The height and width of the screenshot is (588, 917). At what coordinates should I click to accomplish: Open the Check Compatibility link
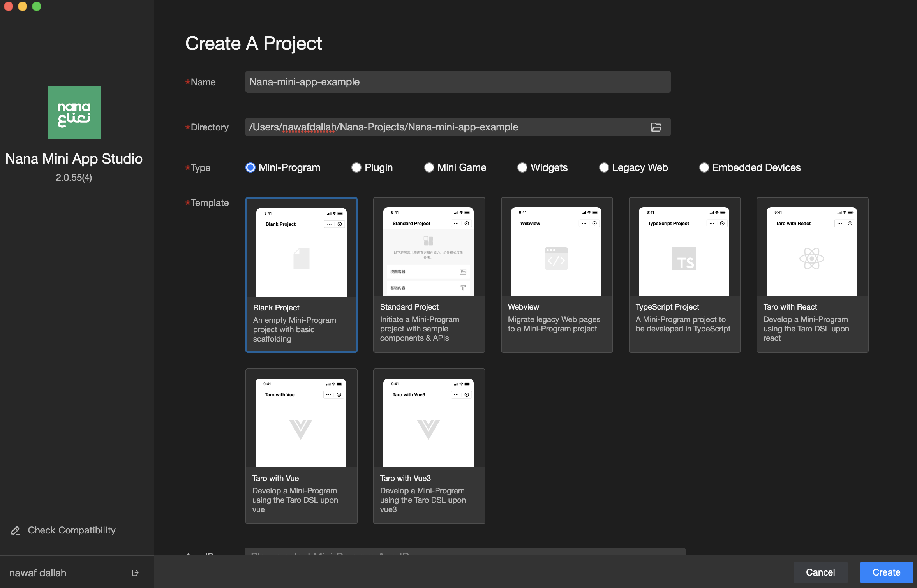(72, 530)
